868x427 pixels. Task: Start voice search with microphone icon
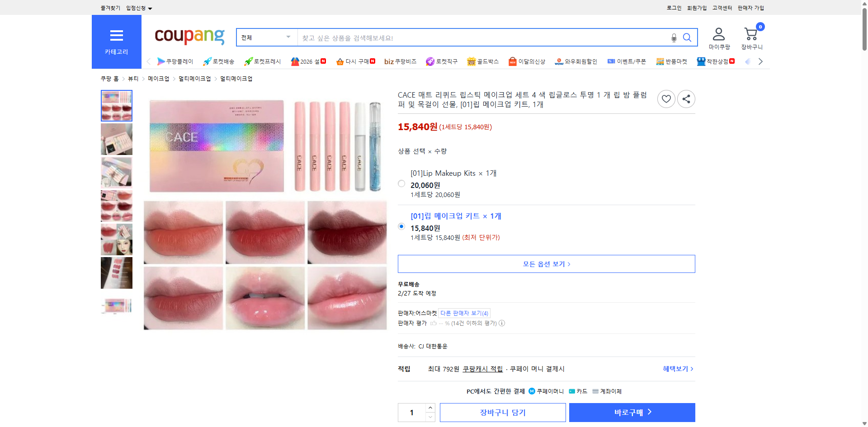pos(673,38)
